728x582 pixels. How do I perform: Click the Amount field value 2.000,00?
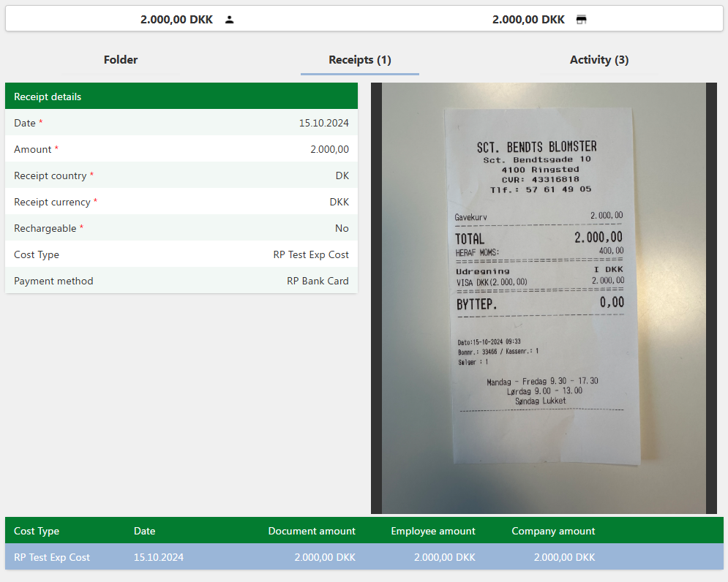(x=330, y=149)
